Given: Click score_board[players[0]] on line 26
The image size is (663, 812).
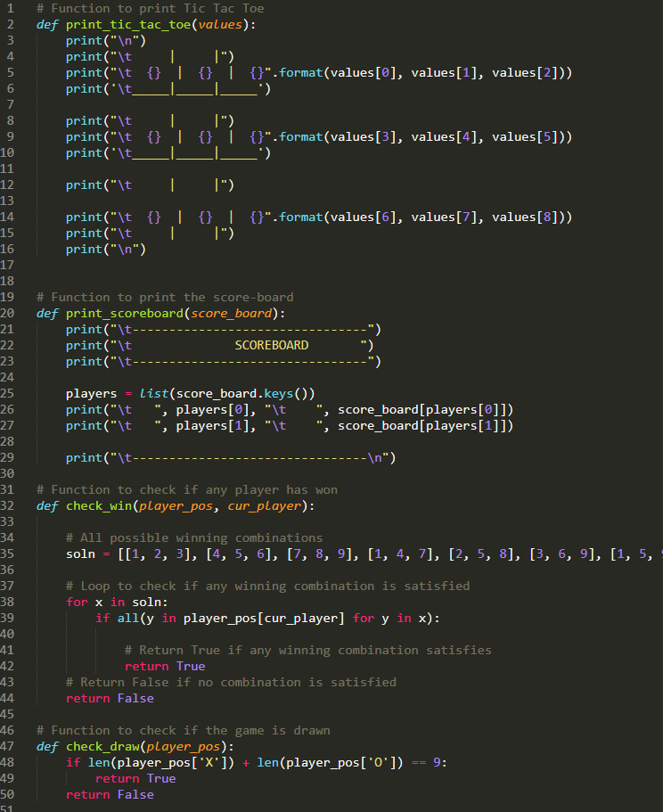Looking at the screenshot, I should pos(422,410).
